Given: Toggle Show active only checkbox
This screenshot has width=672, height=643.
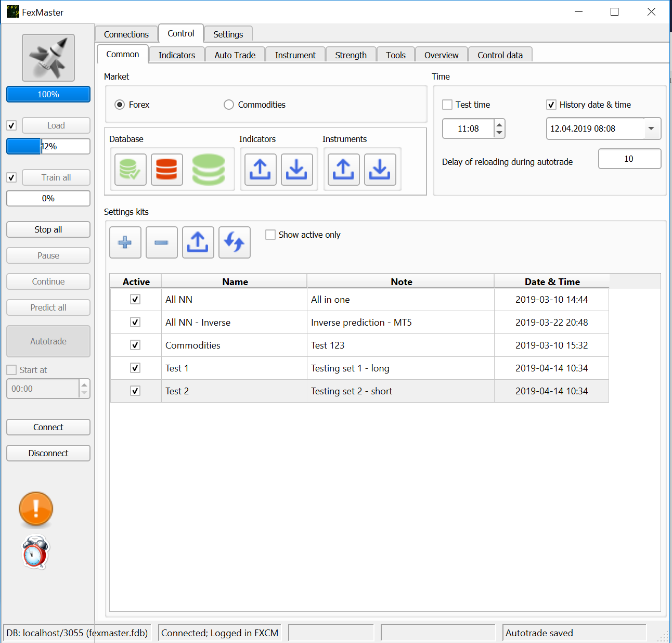Looking at the screenshot, I should [x=270, y=235].
